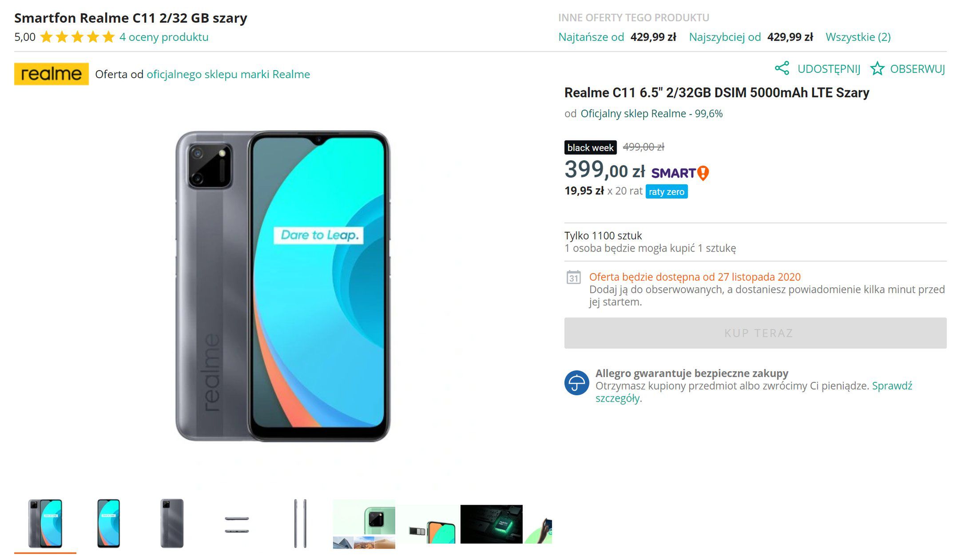The image size is (957, 560).
Task: Click the blue umbrella guarantee icon
Action: coord(576,383)
